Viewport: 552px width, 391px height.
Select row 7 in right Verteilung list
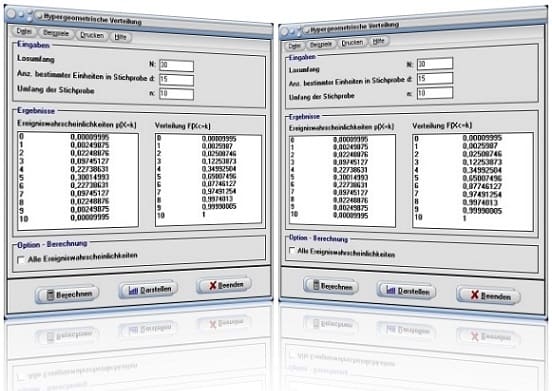tap(473, 194)
